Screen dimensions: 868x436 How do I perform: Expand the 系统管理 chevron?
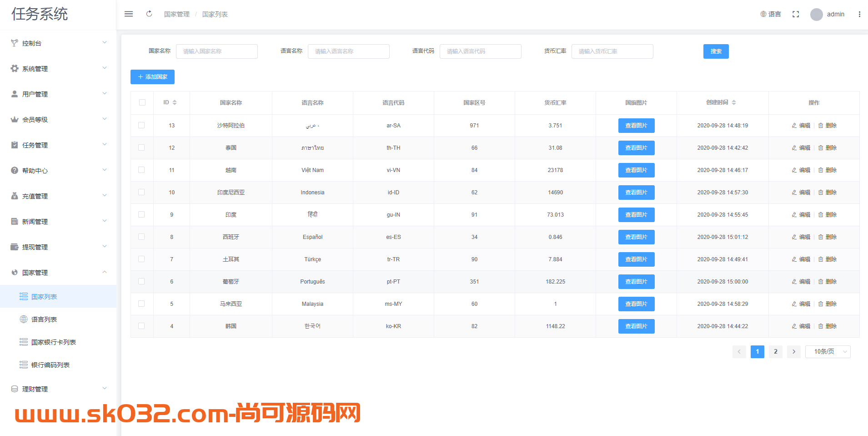point(105,68)
